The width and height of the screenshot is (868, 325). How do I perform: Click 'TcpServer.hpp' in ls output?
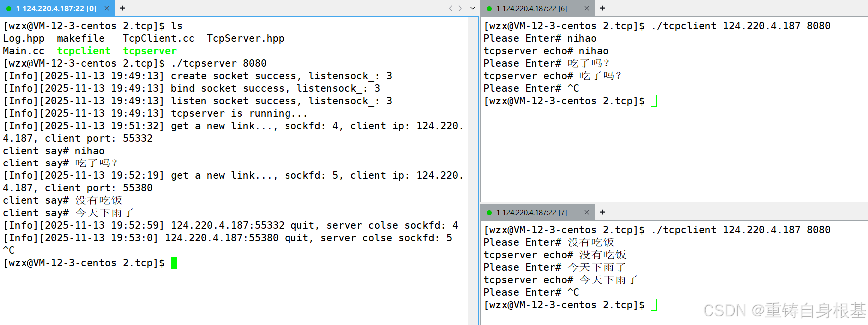point(246,38)
